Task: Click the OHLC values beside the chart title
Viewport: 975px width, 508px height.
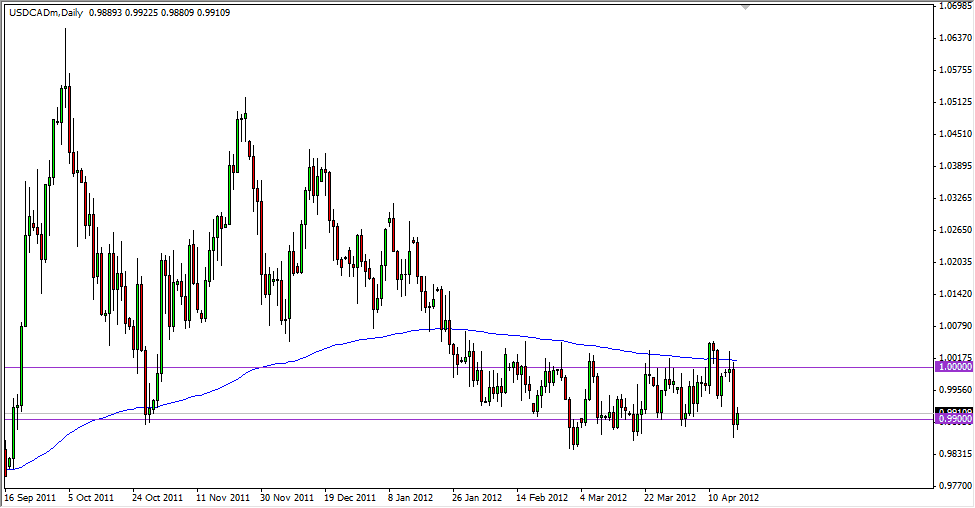Action: click(160, 13)
